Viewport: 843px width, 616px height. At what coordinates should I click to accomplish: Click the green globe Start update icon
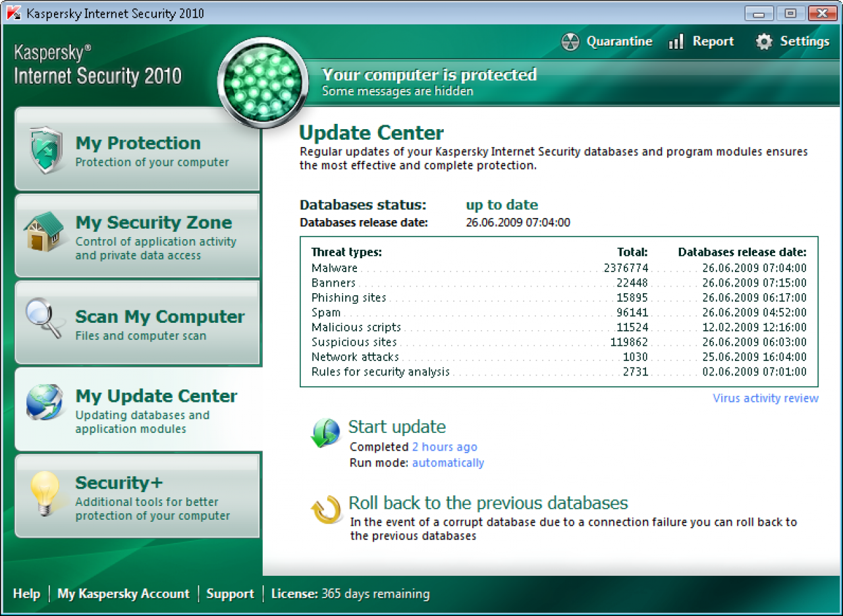[325, 434]
